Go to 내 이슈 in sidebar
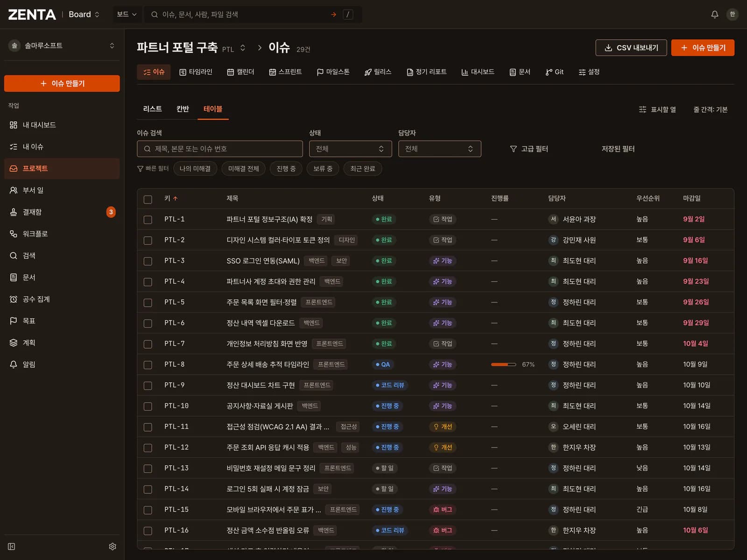 [62, 147]
